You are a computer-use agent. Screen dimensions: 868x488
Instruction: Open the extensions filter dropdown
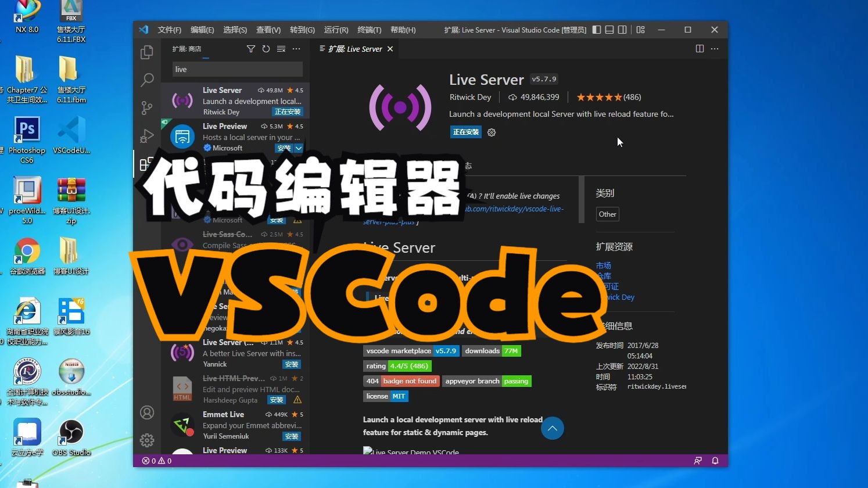point(251,49)
